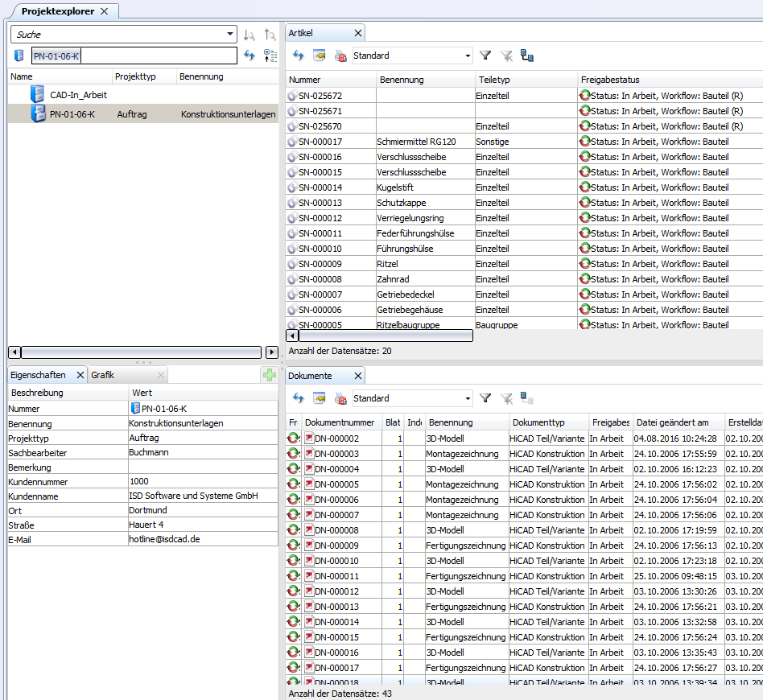
Task: Click the Dokumentnummer column header
Action: 340,422
